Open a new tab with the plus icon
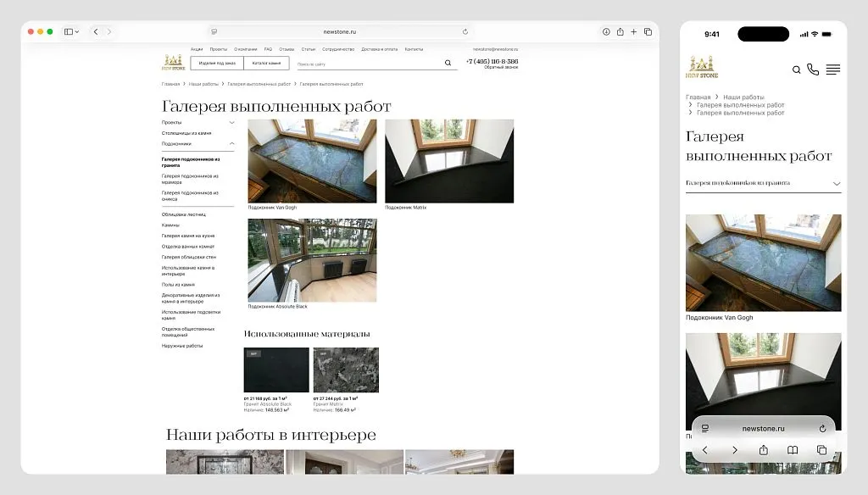This screenshot has height=495, width=868. (632, 31)
